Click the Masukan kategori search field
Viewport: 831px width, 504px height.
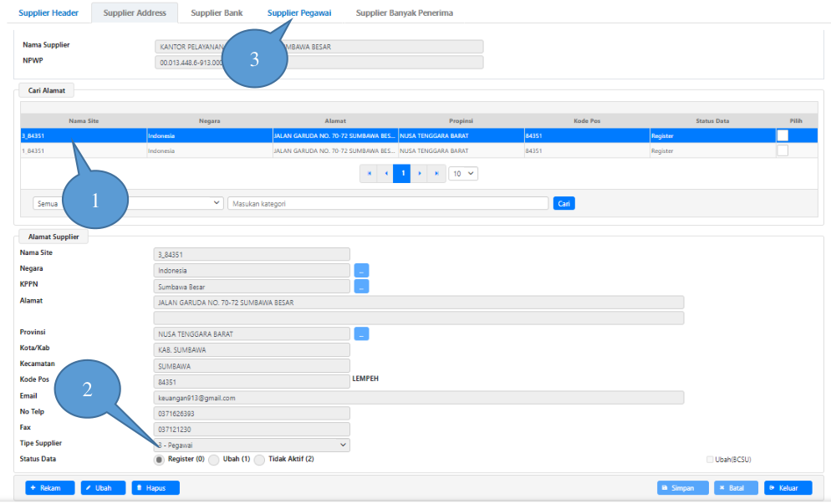[x=387, y=203]
